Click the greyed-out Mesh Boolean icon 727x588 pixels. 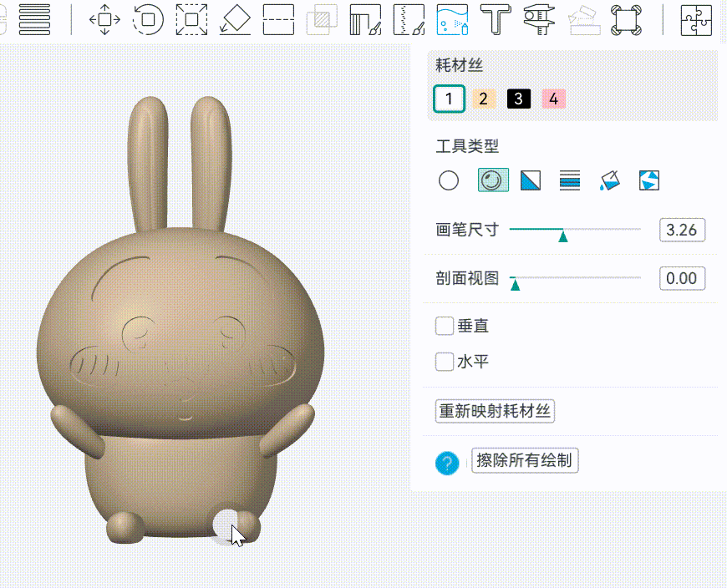click(x=322, y=19)
